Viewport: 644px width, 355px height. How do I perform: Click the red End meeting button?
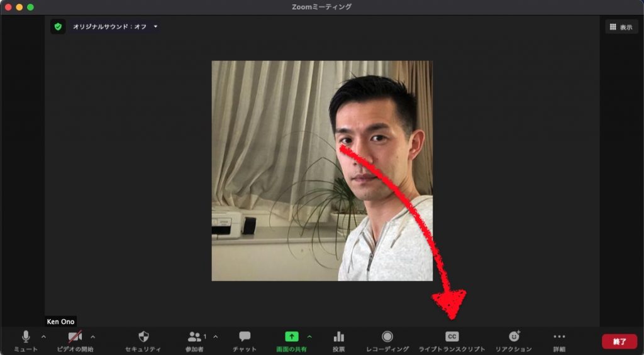click(619, 341)
